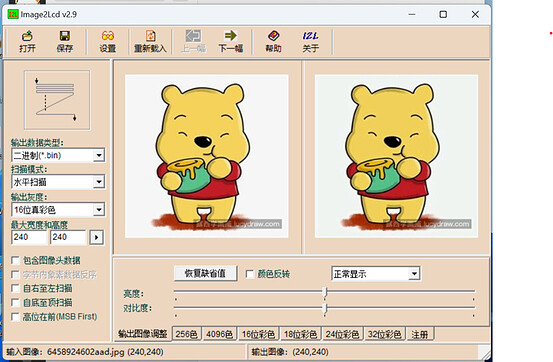The image size is (553, 362).
Task: Reload image with 重新载入 icon
Action: (150, 42)
